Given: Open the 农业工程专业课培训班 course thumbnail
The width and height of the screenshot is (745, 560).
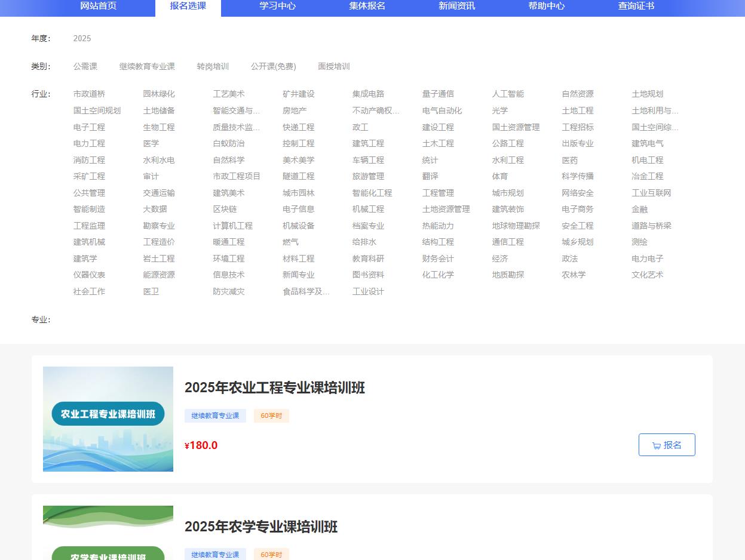Looking at the screenshot, I should [108, 419].
